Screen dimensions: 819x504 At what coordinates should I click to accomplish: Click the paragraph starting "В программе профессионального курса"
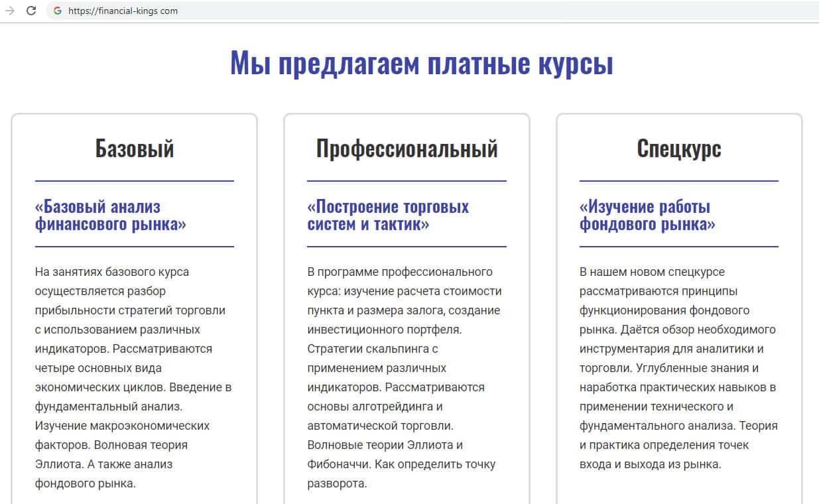coord(405,377)
